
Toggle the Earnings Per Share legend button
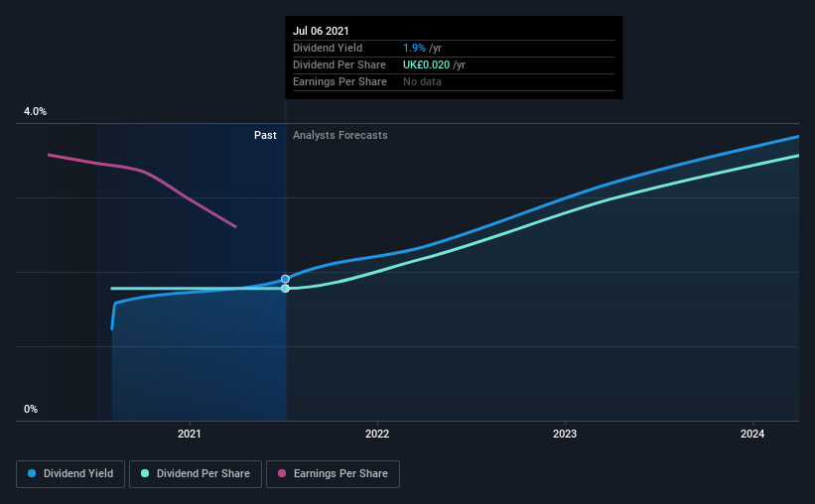(x=333, y=474)
